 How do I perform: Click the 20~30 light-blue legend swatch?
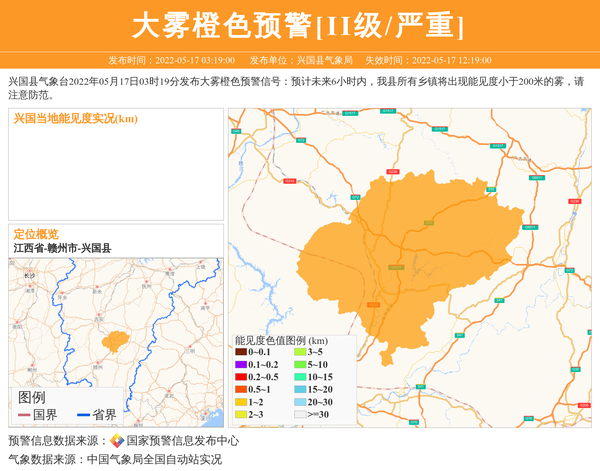pyautogui.click(x=300, y=402)
